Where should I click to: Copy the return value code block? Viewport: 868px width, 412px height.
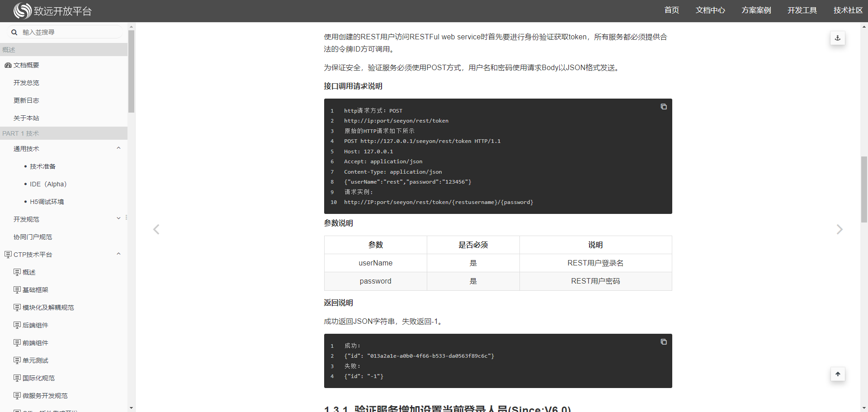click(x=663, y=342)
